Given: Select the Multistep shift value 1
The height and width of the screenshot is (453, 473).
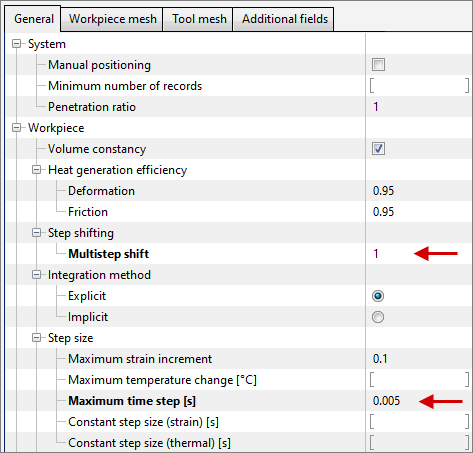Looking at the screenshot, I should (x=376, y=254).
